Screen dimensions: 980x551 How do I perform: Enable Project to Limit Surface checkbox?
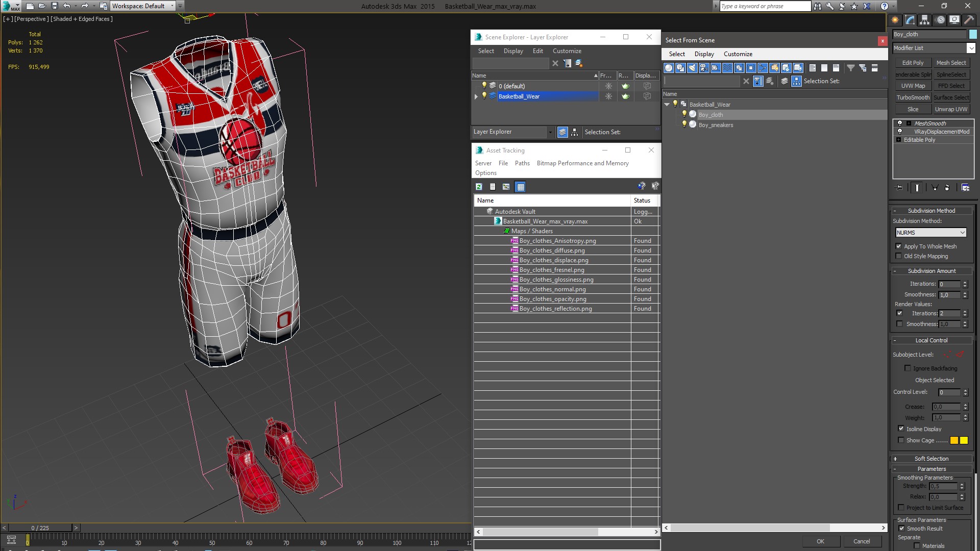(901, 508)
